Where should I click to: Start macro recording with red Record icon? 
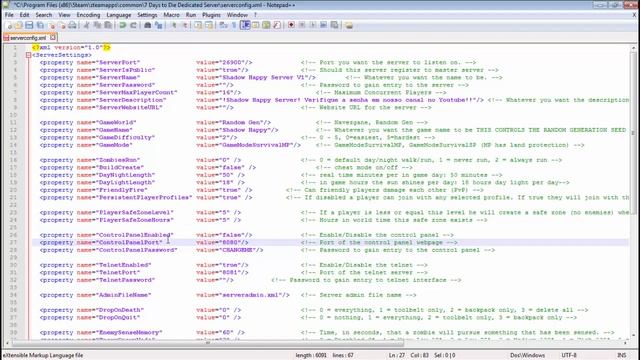291,25
